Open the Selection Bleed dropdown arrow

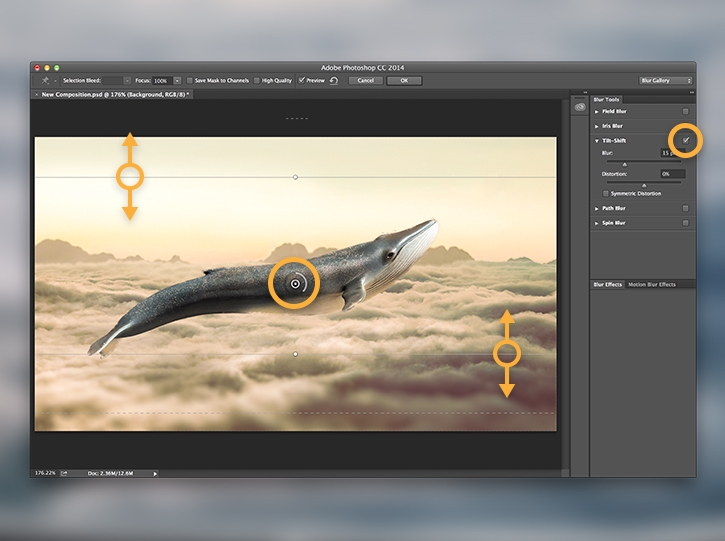[127, 81]
